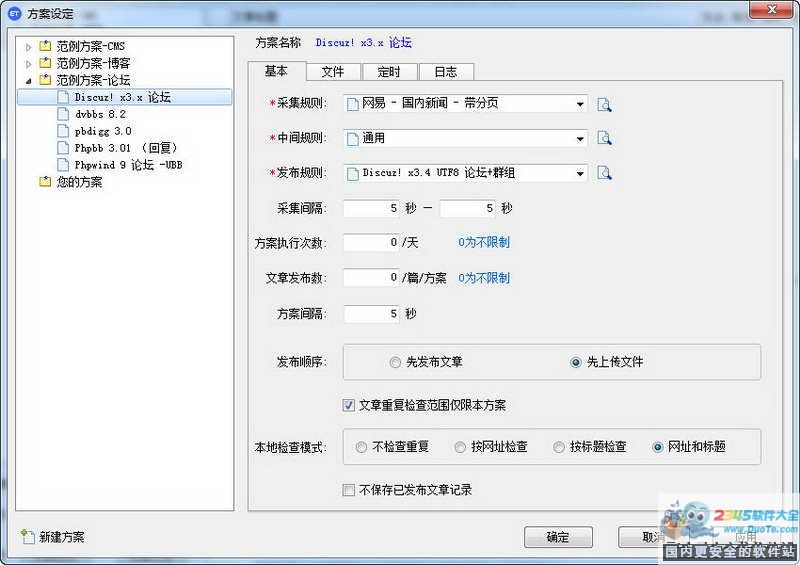Click the 您的方案 folder icon
This screenshot has height=565, width=800.
(x=45, y=182)
